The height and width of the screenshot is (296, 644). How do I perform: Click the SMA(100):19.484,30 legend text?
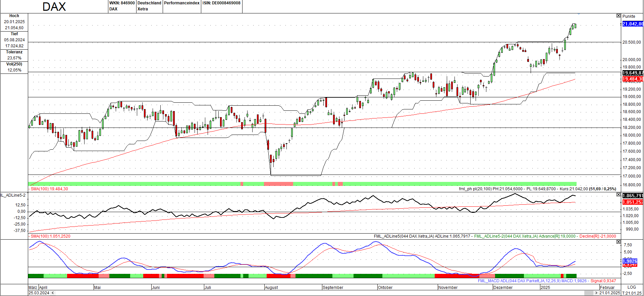point(49,189)
